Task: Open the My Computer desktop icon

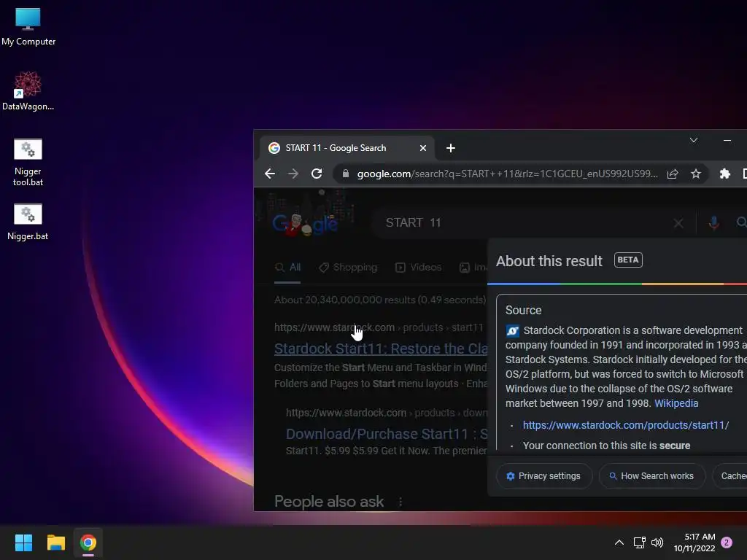Action: click(x=28, y=26)
